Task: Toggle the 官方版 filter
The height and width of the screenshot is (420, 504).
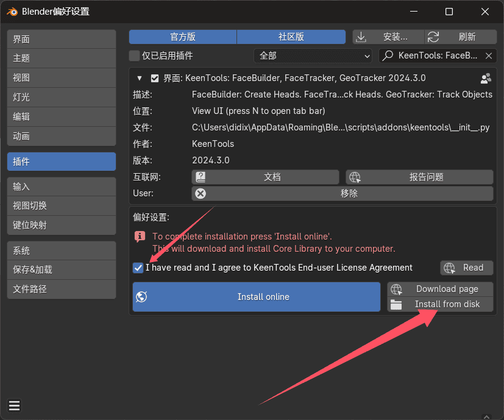Action: tap(183, 37)
